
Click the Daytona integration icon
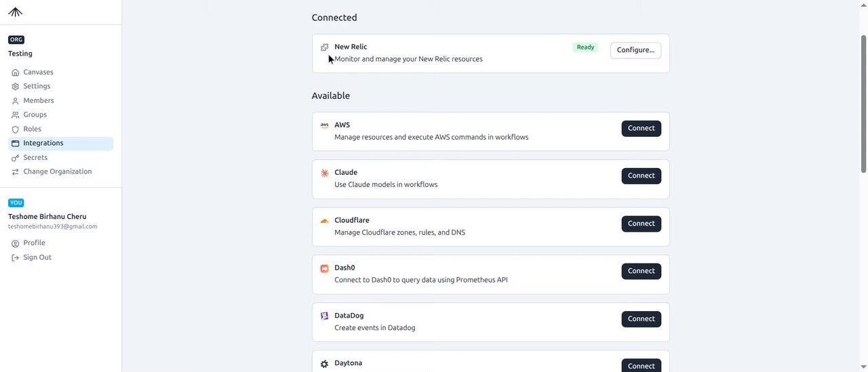pos(325,364)
